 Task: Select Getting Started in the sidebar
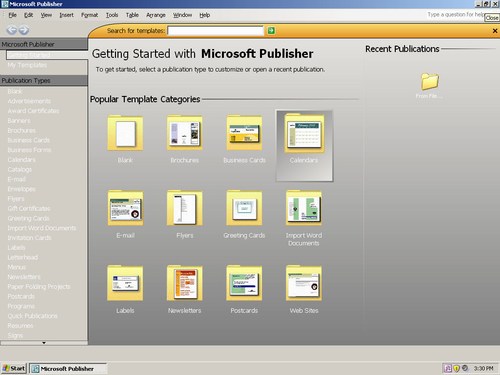point(47,55)
